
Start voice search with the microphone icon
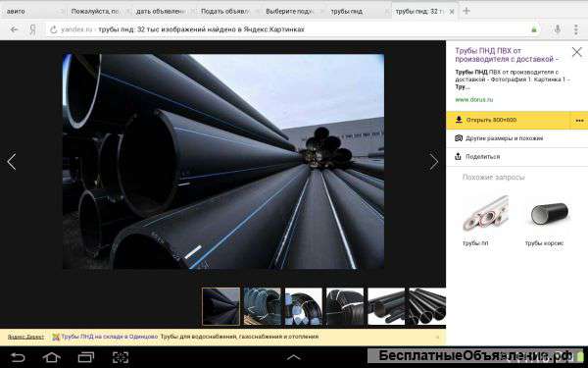[x=558, y=29]
